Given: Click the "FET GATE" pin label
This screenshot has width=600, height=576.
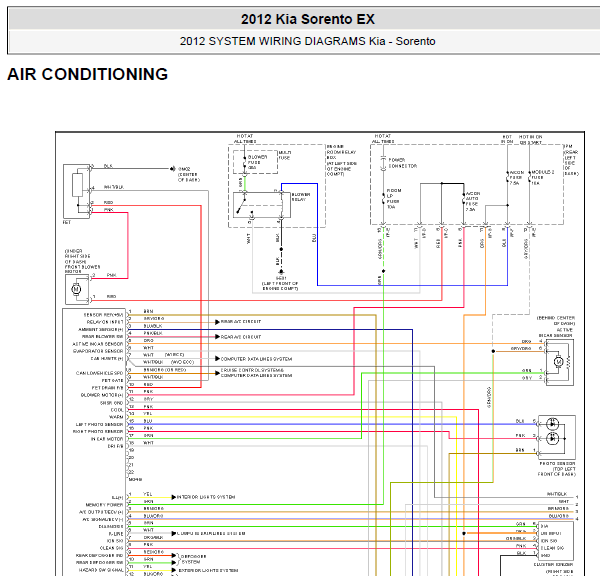Looking at the screenshot, I should (x=112, y=381).
